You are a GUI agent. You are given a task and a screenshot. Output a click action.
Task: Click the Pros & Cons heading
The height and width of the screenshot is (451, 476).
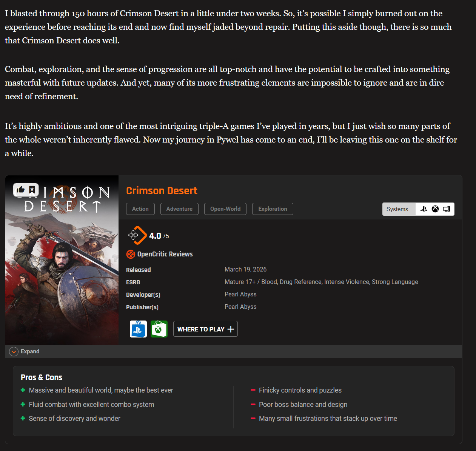point(42,377)
